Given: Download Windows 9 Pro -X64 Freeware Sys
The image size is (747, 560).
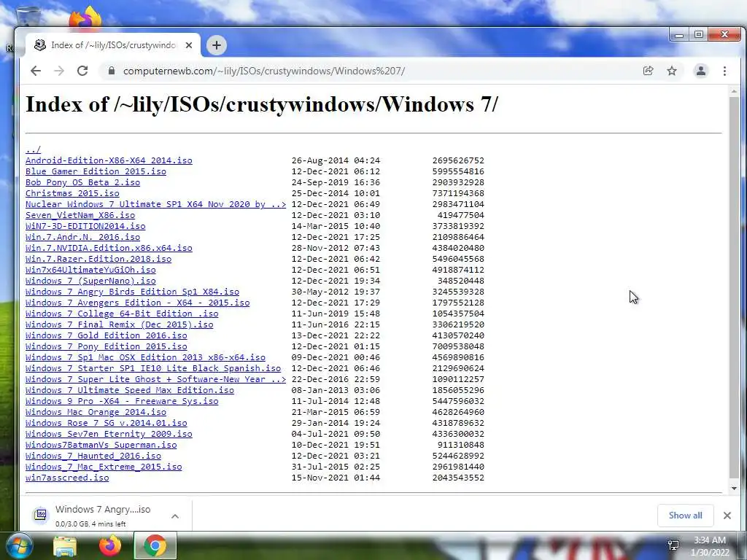Looking at the screenshot, I should [x=122, y=402].
